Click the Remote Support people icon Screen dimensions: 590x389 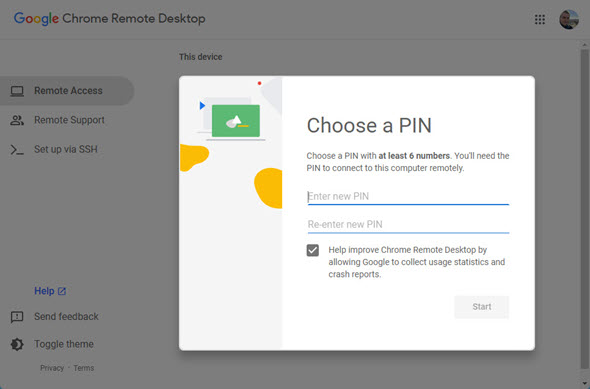point(17,120)
